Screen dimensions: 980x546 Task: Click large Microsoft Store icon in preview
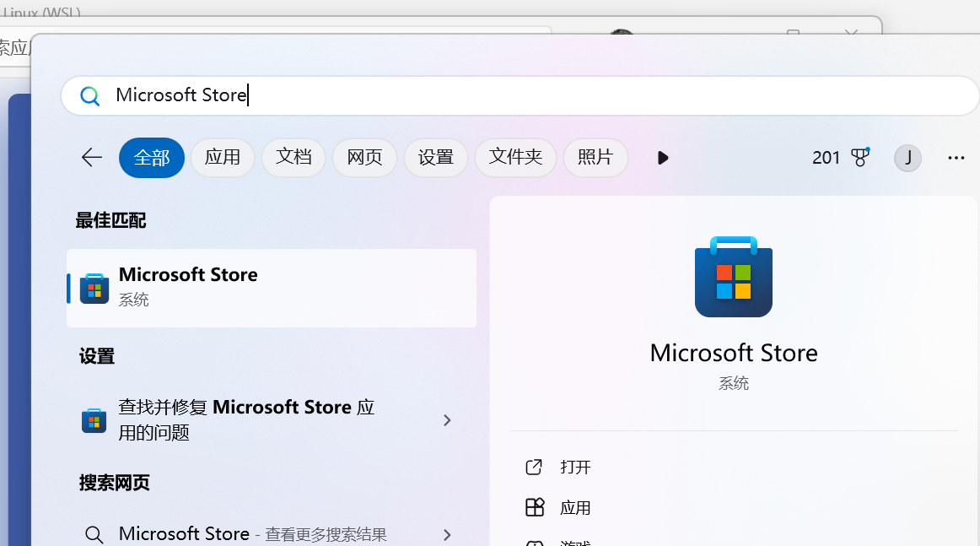coord(734,277)
